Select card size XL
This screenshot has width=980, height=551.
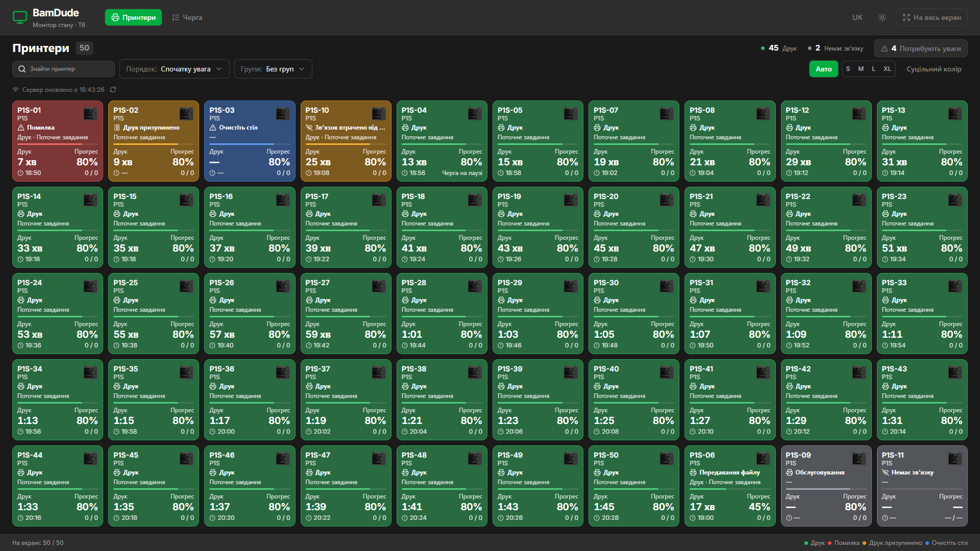click(887, 69)
